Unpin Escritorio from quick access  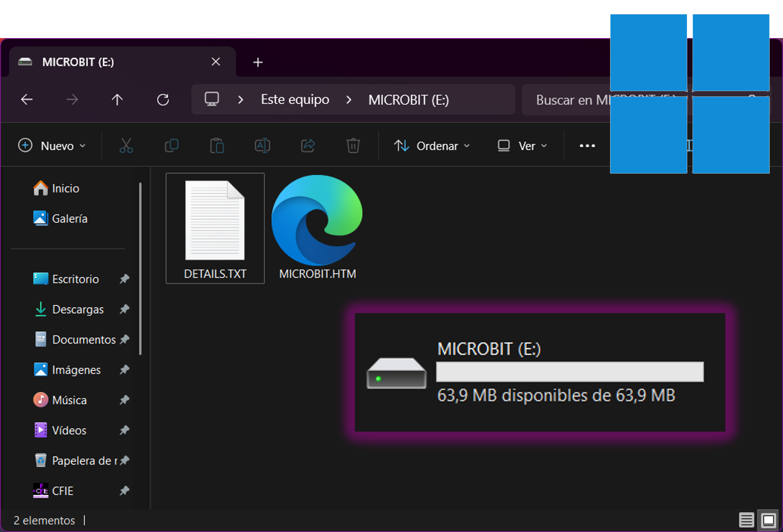click(124, 279)
